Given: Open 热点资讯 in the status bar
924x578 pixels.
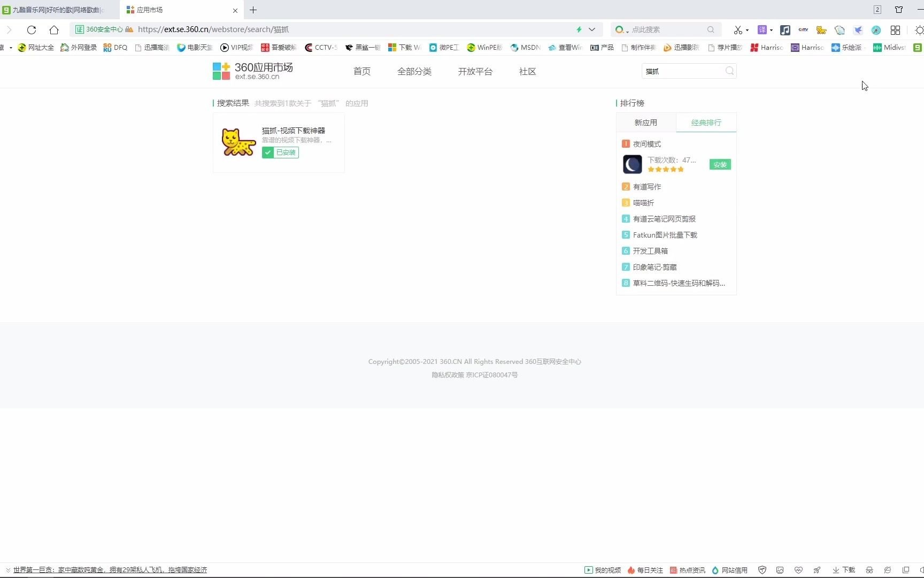Looking at the screenshot, I should [x=688, y=570].
